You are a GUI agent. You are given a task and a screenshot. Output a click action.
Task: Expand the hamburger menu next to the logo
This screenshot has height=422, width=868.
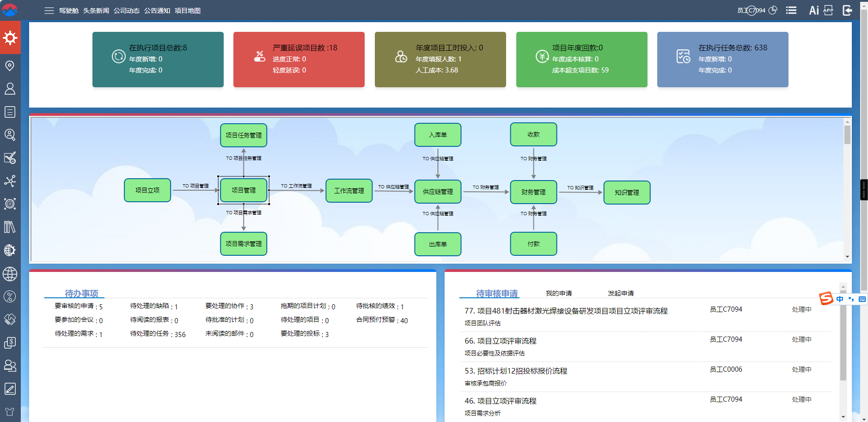pos(49,10)
